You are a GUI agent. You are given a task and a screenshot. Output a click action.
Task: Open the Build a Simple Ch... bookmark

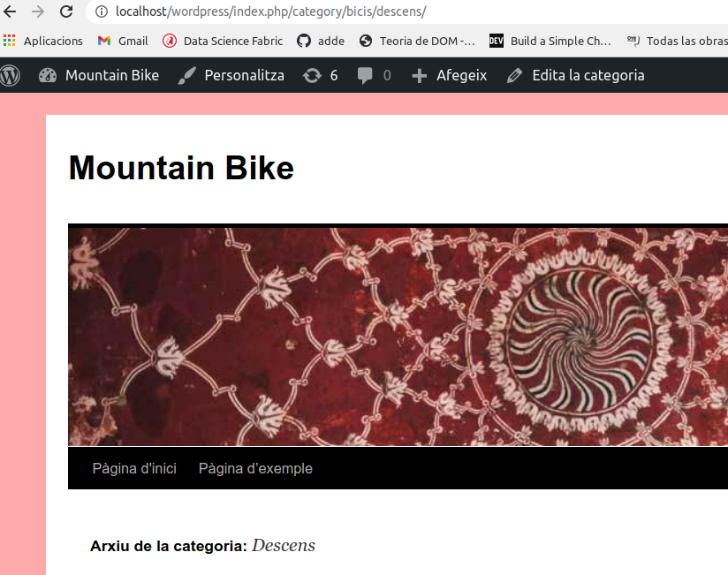[550, 41]
